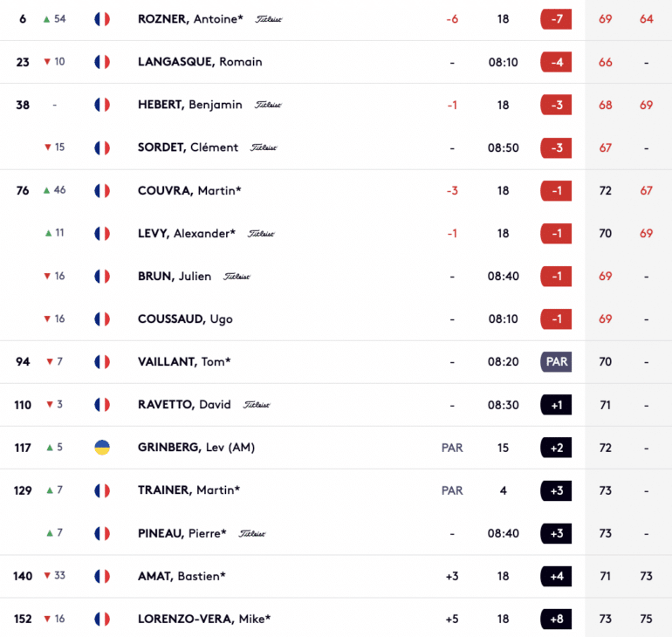
Task: Click the green up arrow showing 54 for Rozner
Action: coord(47,19)
